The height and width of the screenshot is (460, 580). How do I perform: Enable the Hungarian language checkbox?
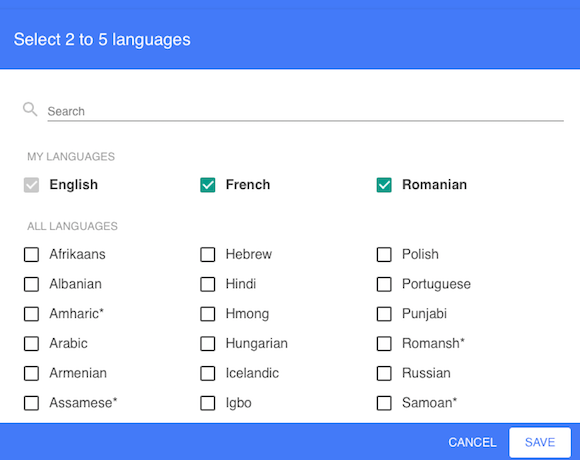(208, 344)
